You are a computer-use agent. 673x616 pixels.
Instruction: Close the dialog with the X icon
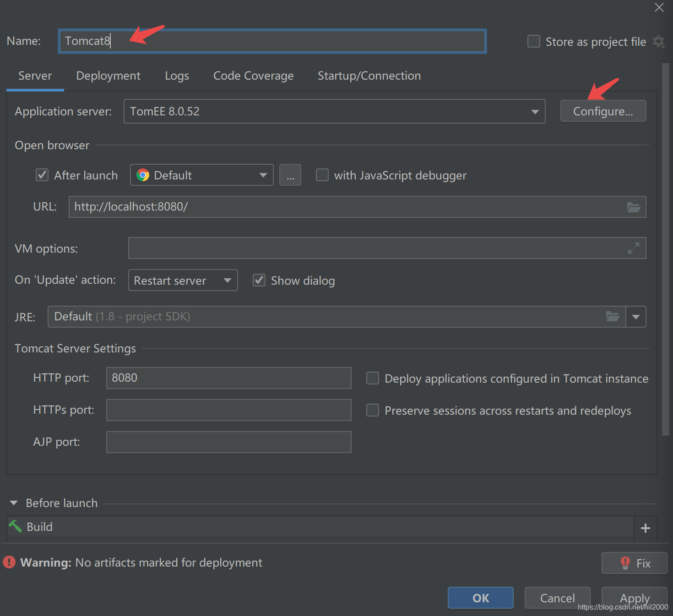tap(659, 7)
